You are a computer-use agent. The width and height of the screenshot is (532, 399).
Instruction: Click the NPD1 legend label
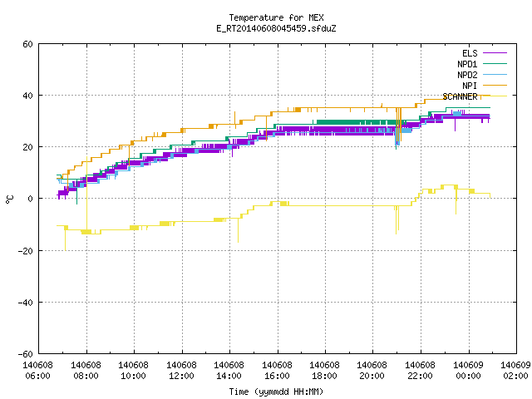(467, 64)
